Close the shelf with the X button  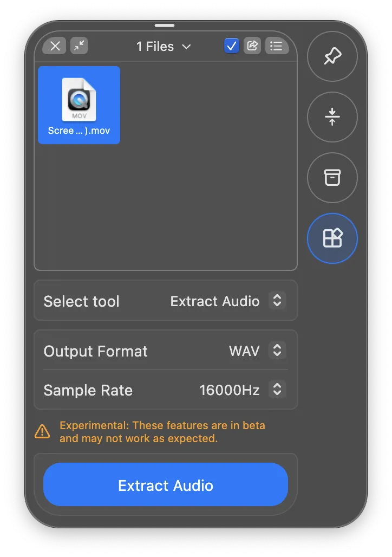tap(54, 46)
